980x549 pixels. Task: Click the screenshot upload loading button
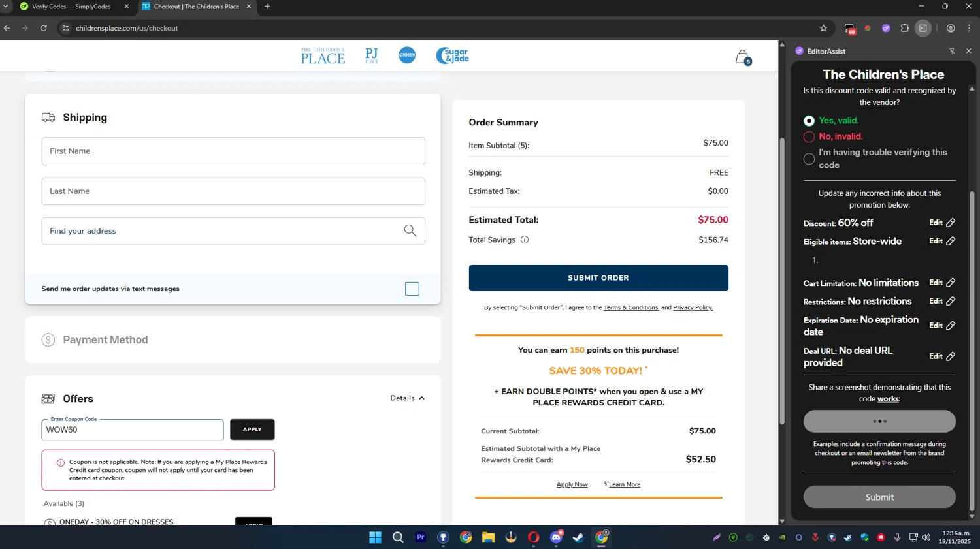point(879,421)
